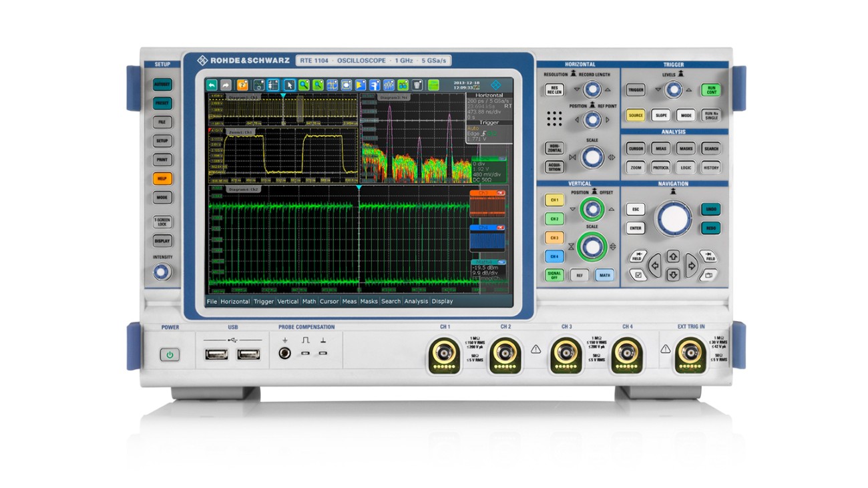Toggle the T-SCREEN LOCK key
This screenshot has width=868, height=488.
tap(162, 222)
